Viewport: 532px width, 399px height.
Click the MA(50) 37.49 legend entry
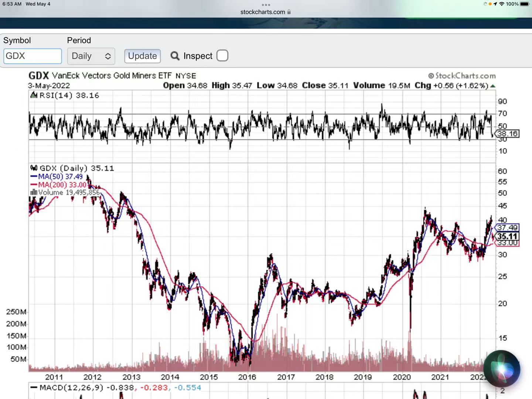57,177
